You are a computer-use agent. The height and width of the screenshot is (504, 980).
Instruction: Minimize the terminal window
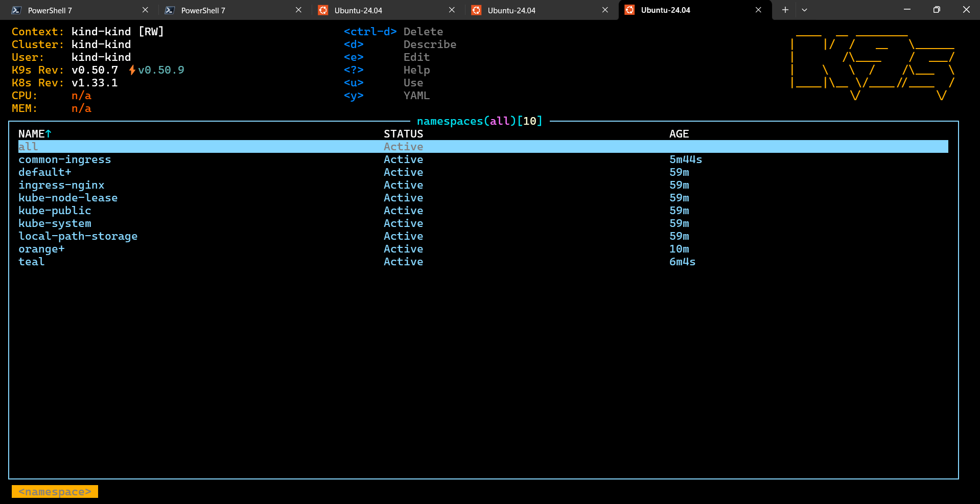(907, 10)
